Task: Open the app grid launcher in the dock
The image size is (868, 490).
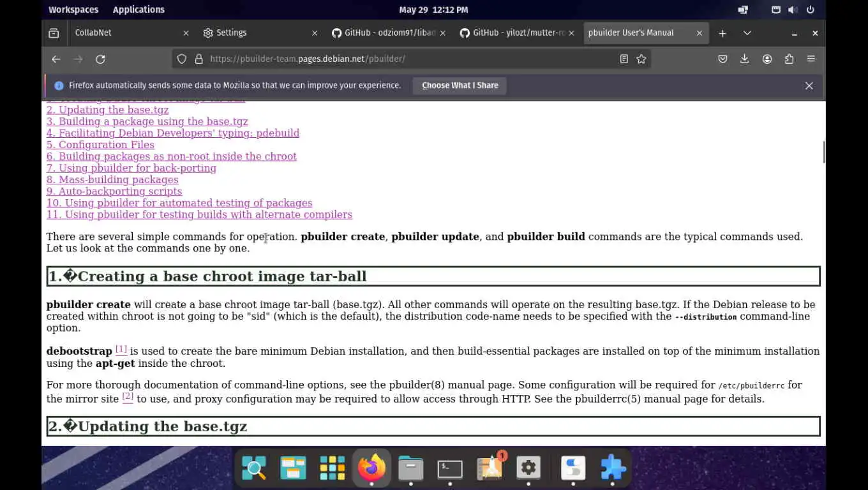Action: [x=332, y=468]
